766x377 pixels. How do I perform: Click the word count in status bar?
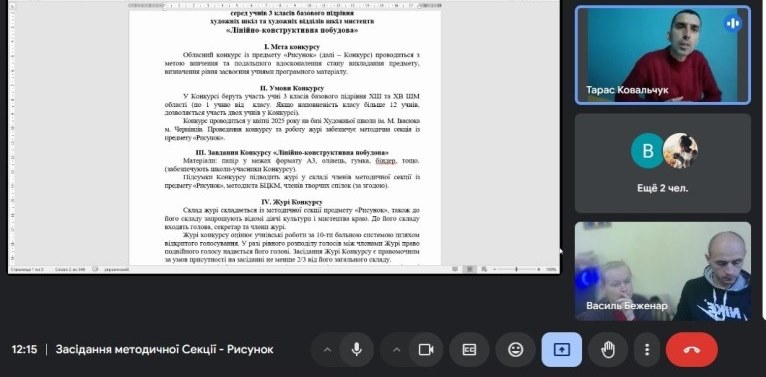[71, 269]
